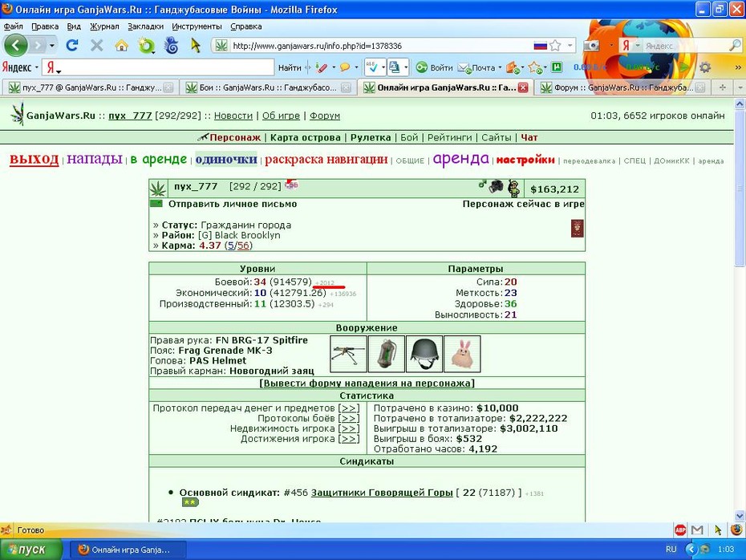Click the настройки navigation link
Image resolution: width=746 pixels, height=560 pixels.
coord(525,160)
